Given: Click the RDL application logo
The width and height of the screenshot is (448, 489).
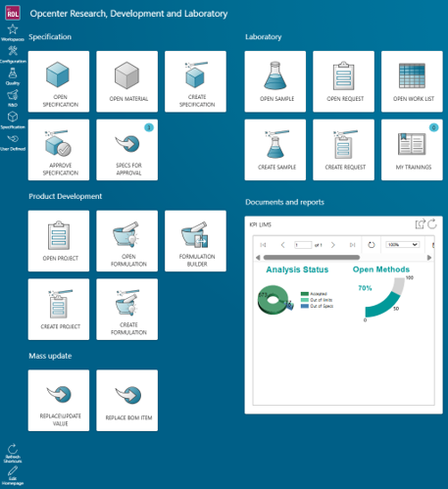Looking at the screenshot, I should [x=13, y=14].
